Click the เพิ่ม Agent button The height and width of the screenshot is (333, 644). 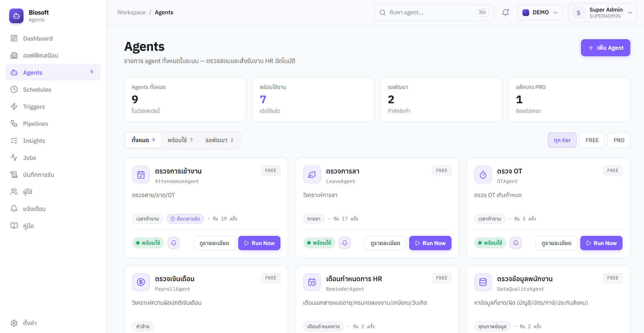605,48
